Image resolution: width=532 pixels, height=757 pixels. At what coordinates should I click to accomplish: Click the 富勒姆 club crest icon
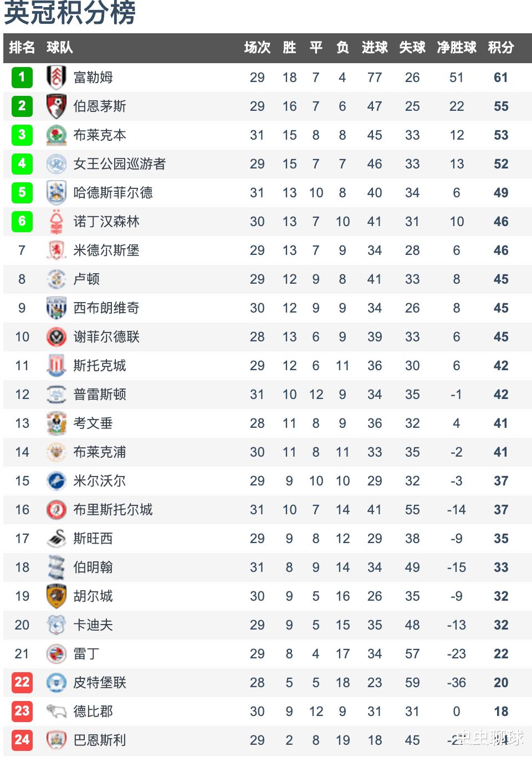click(x=57, y=78)
